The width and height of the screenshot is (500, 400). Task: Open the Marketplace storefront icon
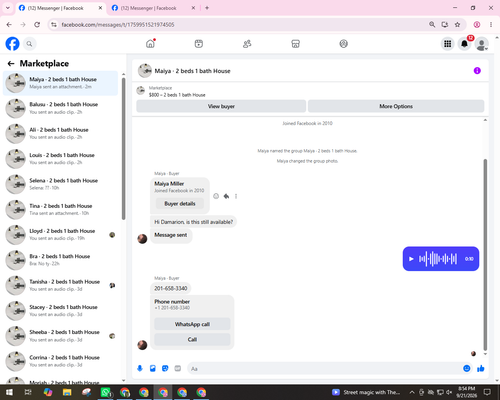(x=295, y=44)
